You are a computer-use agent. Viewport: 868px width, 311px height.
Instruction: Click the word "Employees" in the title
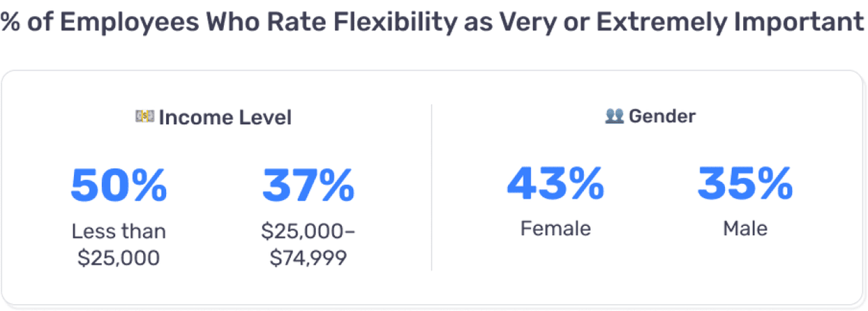point(129,23)
